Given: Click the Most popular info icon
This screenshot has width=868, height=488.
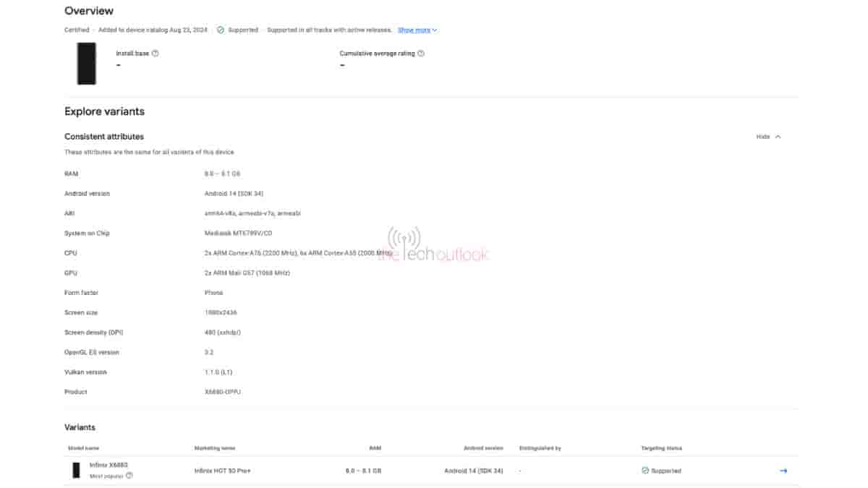Looking at the screenshot, I should click(129, 476).
